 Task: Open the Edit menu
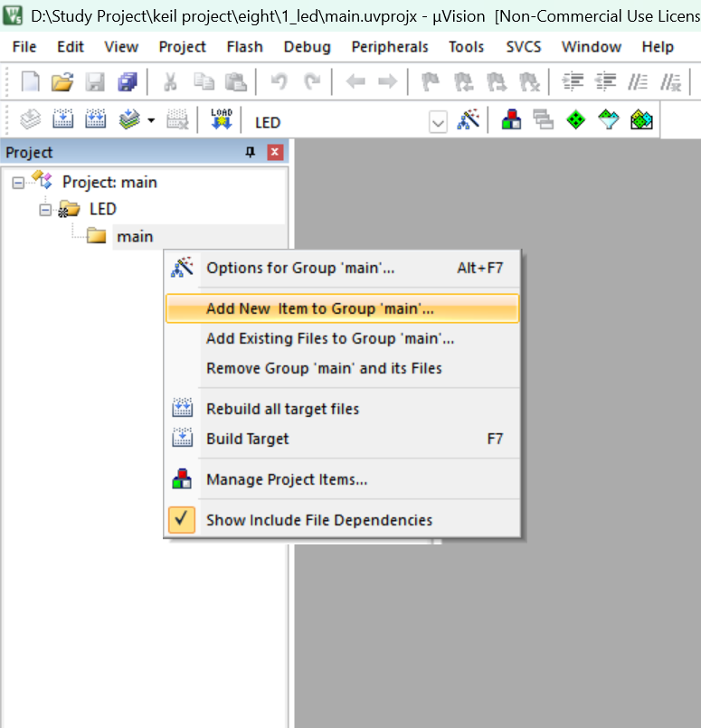(71, 47)
